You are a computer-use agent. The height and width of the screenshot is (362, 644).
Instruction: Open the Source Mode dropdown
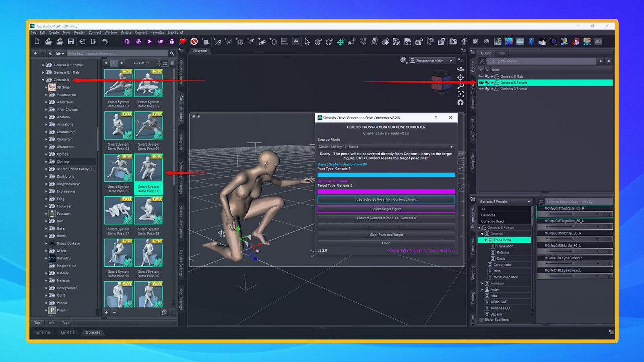(x=386, y=147)
